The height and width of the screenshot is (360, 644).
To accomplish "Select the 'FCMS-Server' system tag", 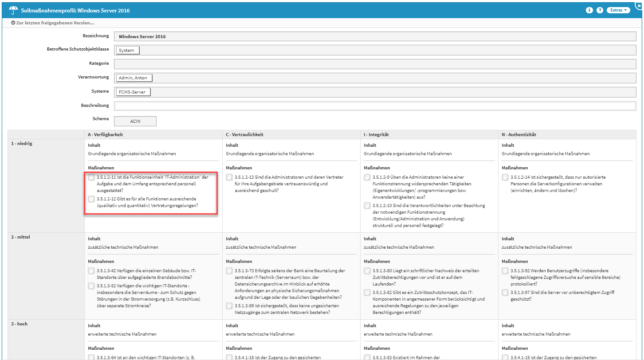I will coord(134,92).
